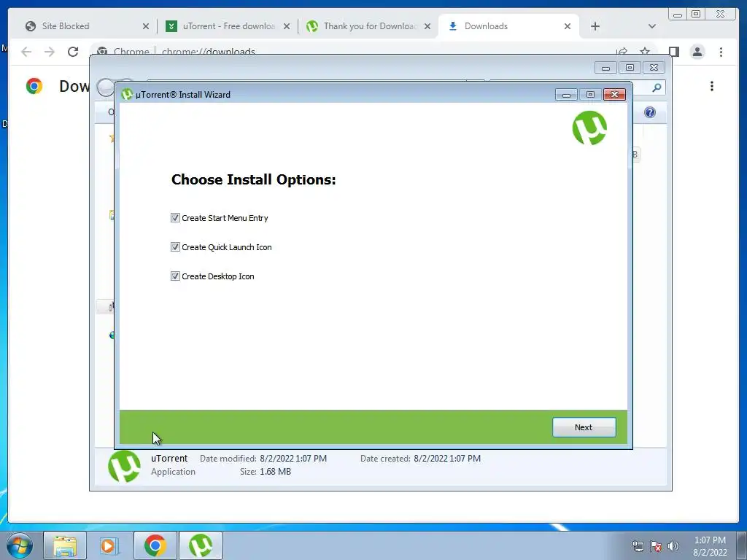The height and width of the screenshot is (560, 747).
Task: Open the Downloads page more-actions menu
Action: pos(712,86)
